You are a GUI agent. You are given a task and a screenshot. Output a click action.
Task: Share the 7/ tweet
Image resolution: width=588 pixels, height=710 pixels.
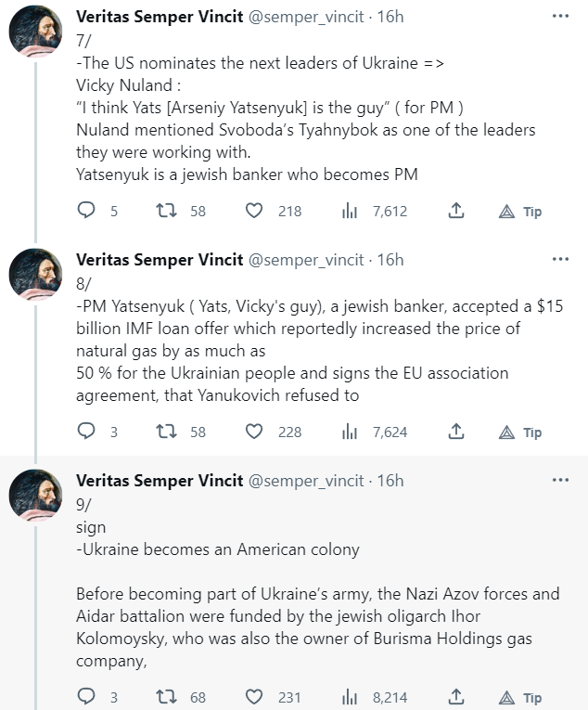pos(455,212)
